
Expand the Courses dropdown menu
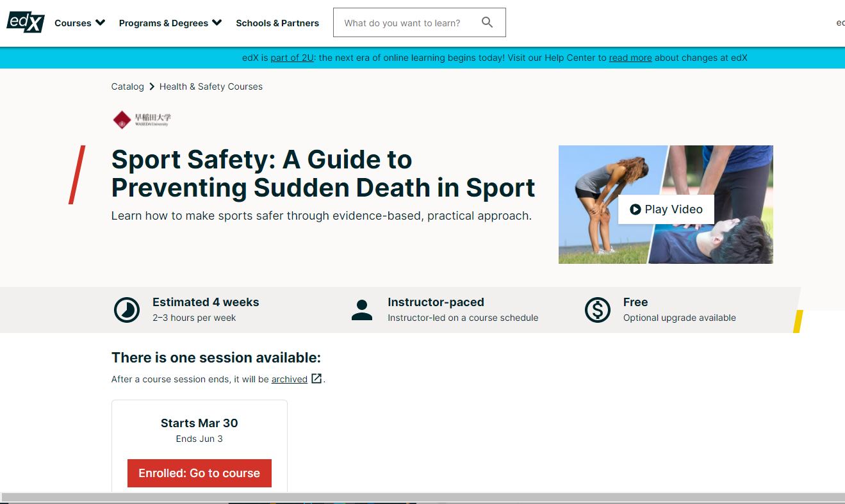[x=80, y=23]
